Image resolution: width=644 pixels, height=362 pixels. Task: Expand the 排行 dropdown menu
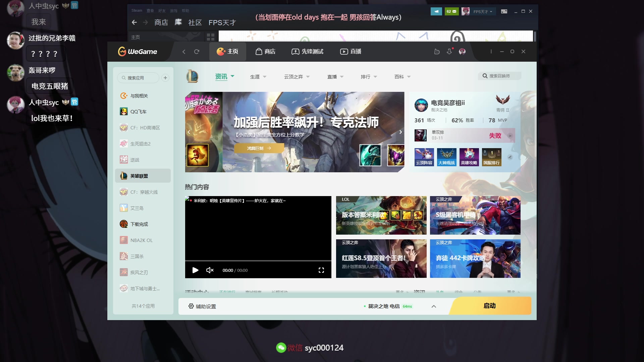click(x=369, y=77)
